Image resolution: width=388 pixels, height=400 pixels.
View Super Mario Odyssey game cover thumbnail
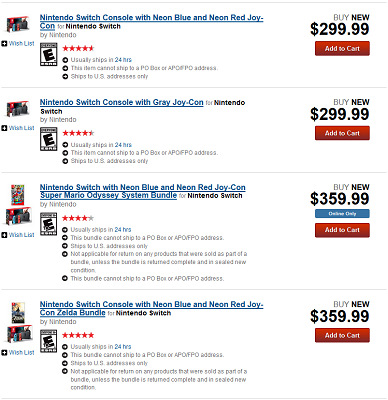coord(18,195)
